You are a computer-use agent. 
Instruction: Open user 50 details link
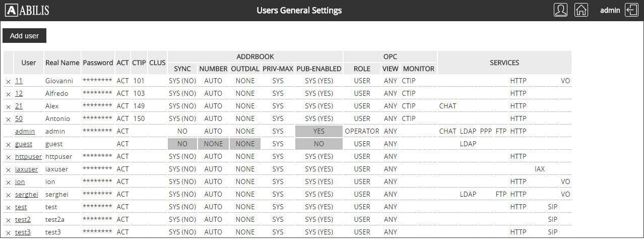pyautogui.click(x=19, y=118)
